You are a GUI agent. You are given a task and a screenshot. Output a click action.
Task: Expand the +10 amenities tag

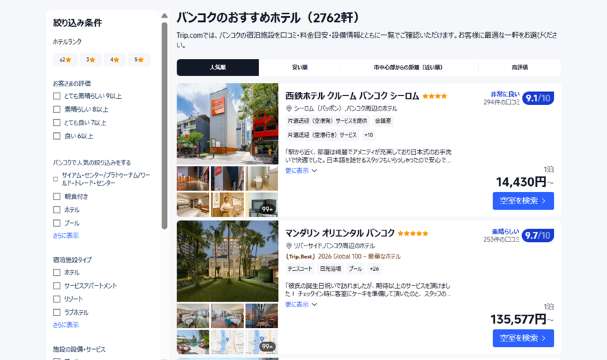click(368, 135)
